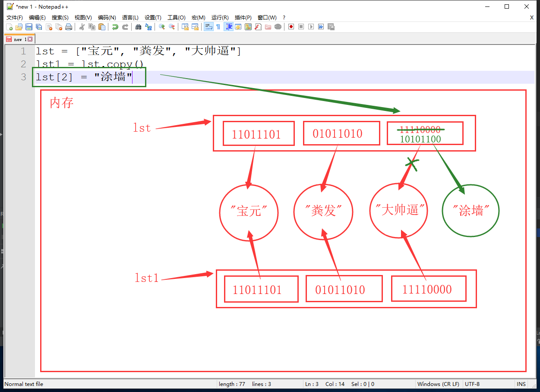Click in code line lst = ["宝元"...
The width and height of the screenshot is (540, 392).
click(x=138, y=51)
